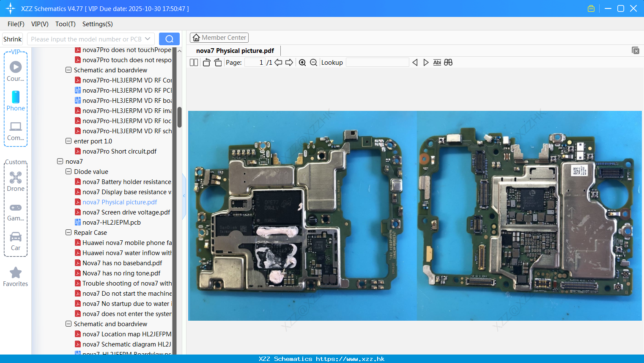Open nova7Pro Short circuit.pdf
The width and height of the screenshot is (644, 363).
119,151
